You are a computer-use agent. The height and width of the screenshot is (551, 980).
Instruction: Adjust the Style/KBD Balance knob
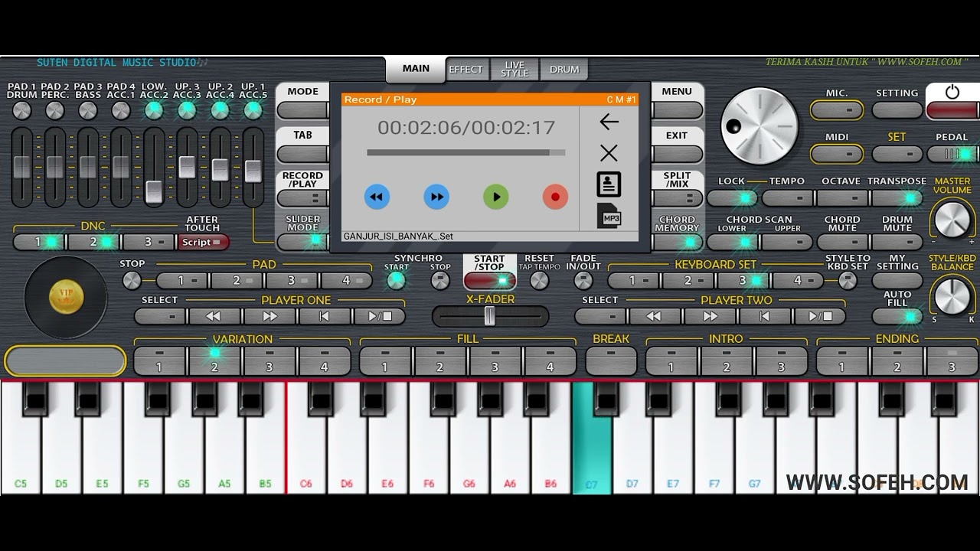952,295
